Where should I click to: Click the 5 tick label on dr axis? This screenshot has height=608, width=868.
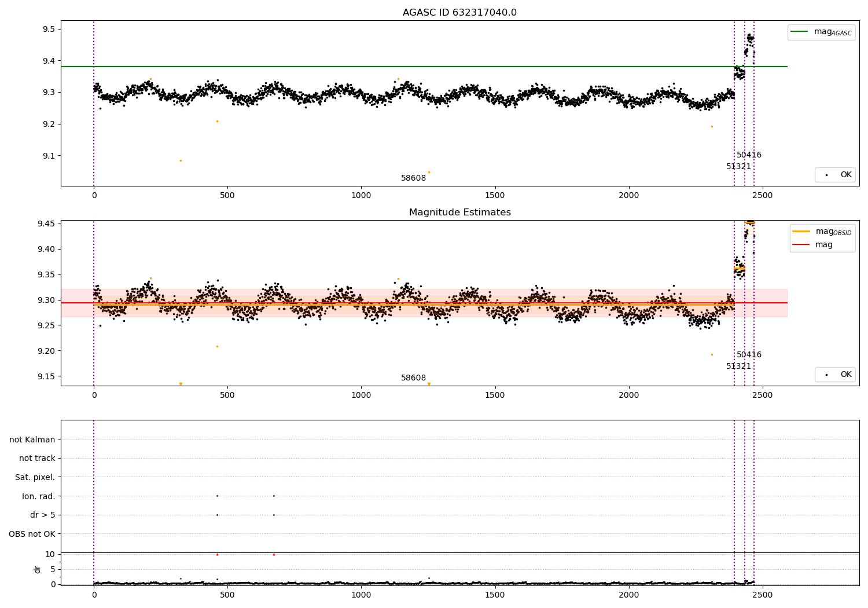tap(53, 569)
